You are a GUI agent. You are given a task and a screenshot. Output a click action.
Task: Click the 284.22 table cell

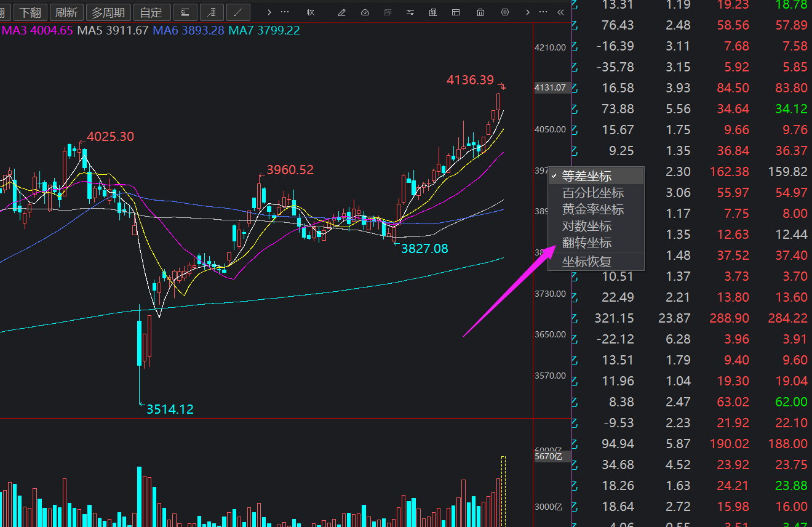[787, 318]
